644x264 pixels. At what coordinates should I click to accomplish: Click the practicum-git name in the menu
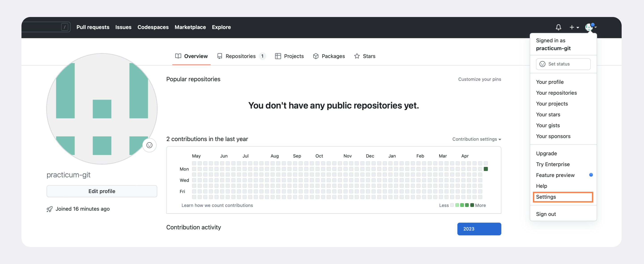[553, 48]
